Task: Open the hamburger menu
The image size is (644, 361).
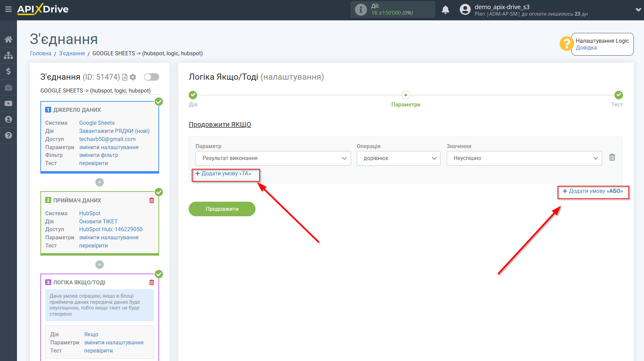Action: coord(8,9)
